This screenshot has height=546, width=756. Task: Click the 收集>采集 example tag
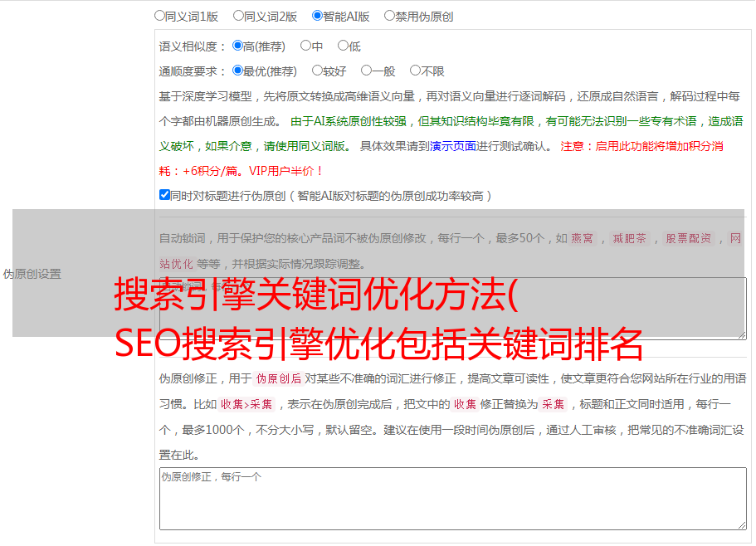pyautogui.click(x=246, y=404)
